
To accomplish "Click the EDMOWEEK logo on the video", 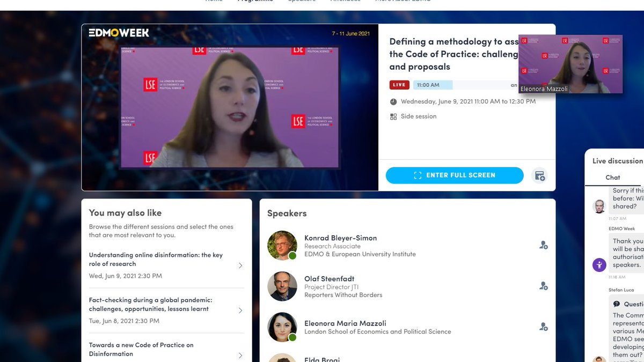I will (x=119, y=33).
